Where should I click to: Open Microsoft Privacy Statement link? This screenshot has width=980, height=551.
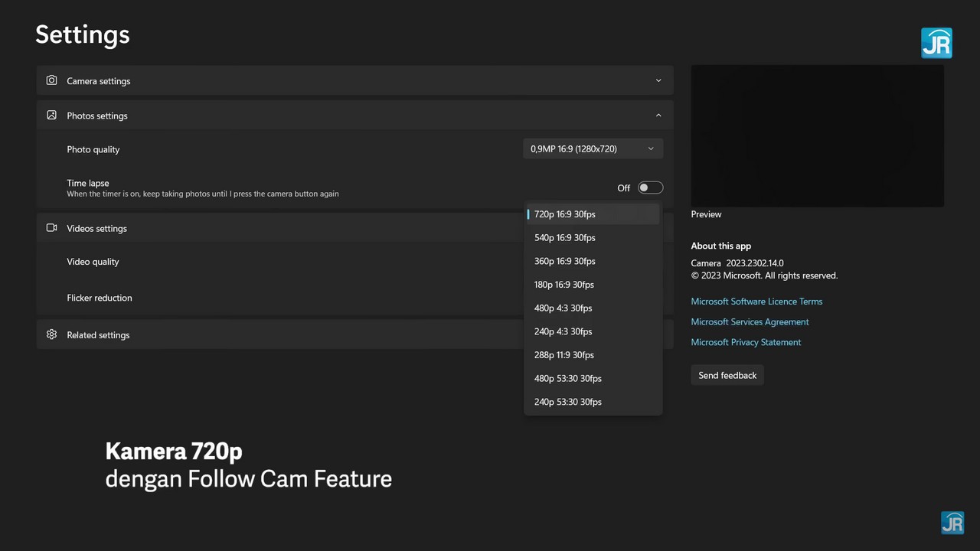point(746,342)
